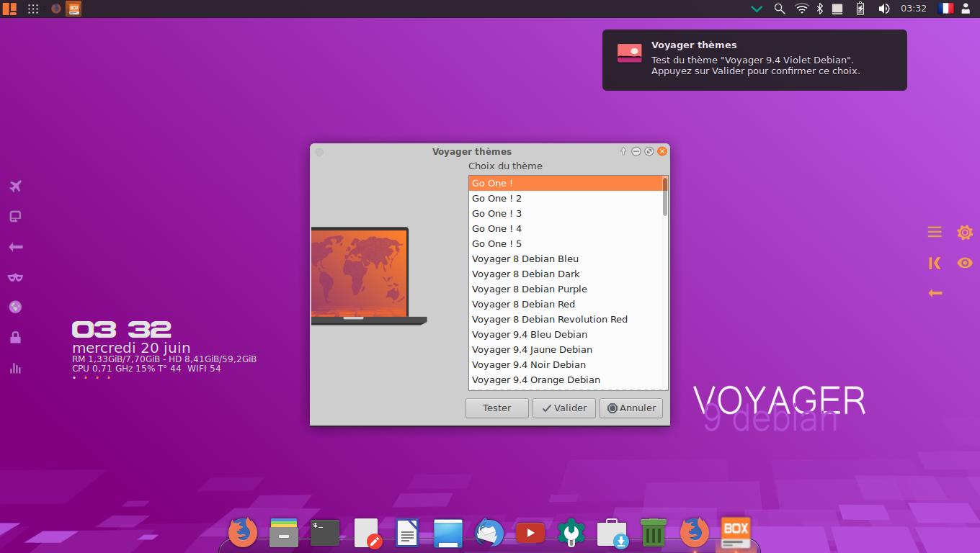Click the orange left arrow on right side

[x=935, y=293]
